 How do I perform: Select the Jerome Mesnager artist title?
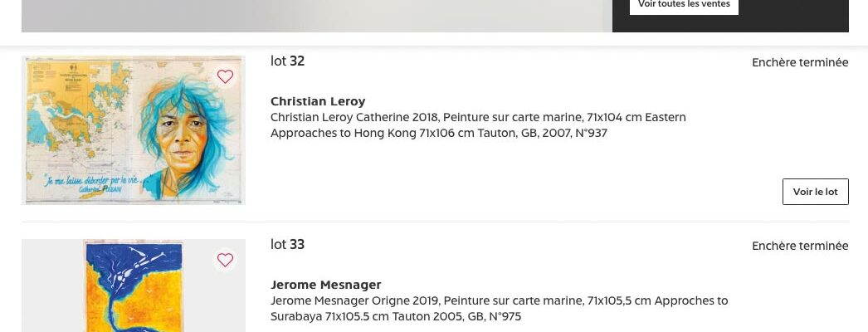coord(325,285)
